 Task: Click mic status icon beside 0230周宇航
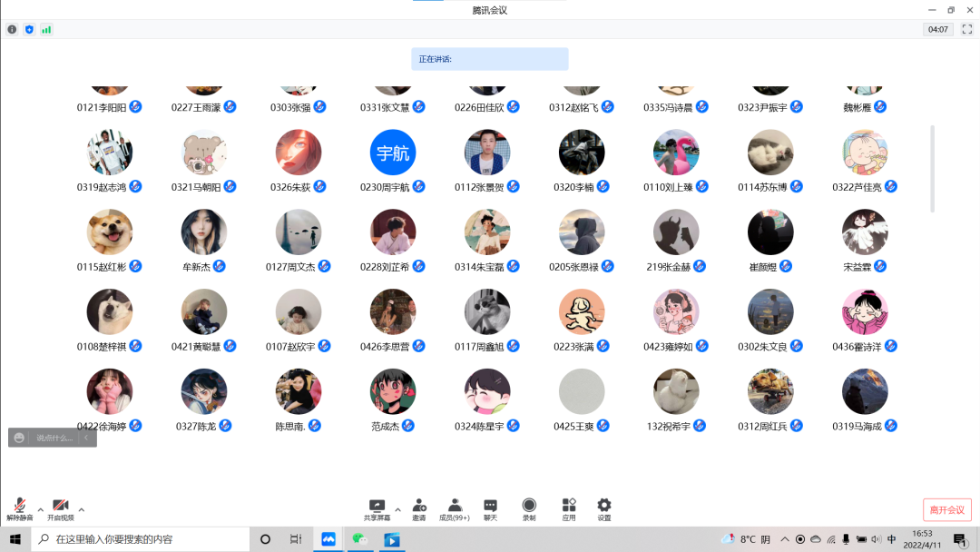click(419, 187)
